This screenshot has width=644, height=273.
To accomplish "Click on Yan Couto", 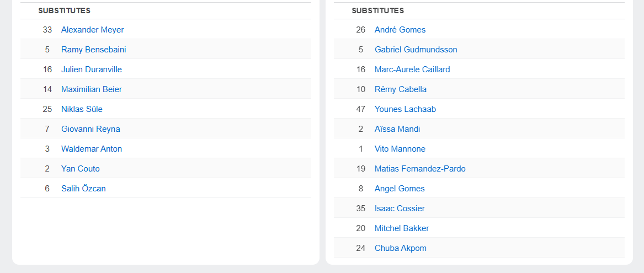I will click(80, 169).
